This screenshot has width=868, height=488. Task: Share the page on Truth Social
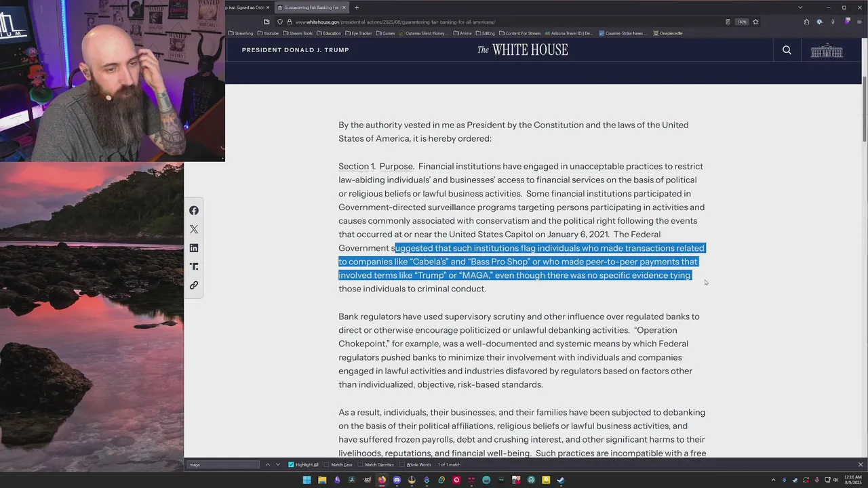coord(194,266)
